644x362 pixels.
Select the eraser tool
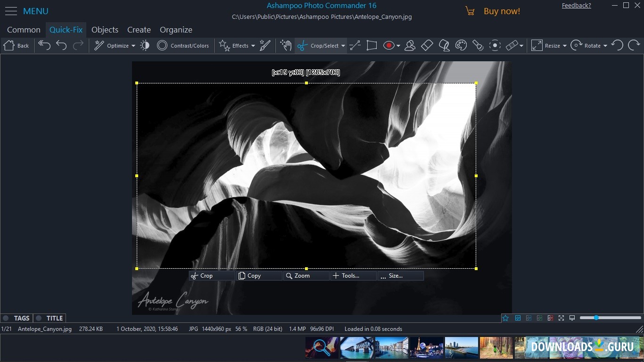pyautogui.click(x=427, y=45)
